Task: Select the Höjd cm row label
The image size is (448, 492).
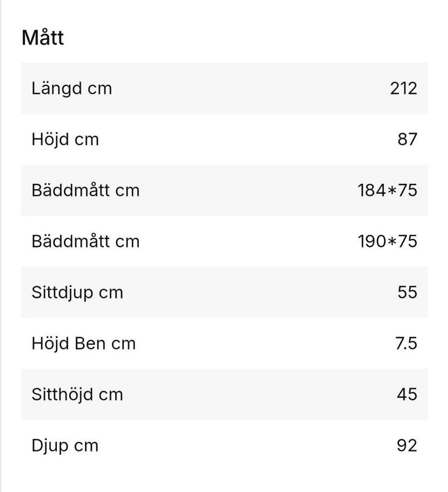Action: (x=65, y=139)
